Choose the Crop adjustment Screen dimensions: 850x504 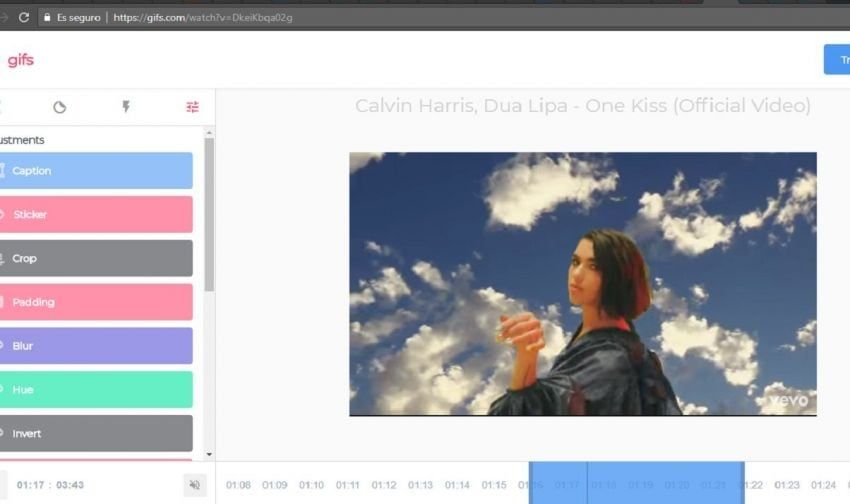click(x=95, y=258)
